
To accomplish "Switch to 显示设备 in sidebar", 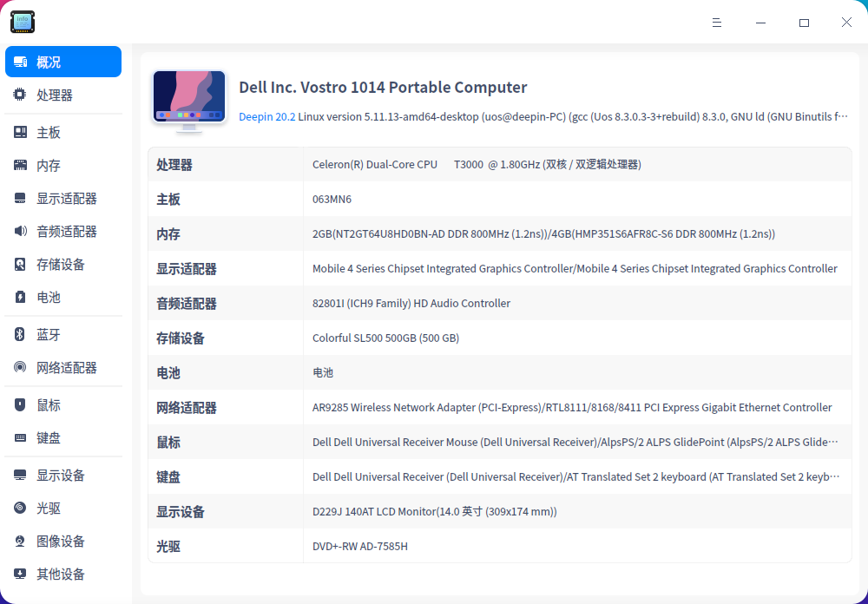I will click(63, 475).
